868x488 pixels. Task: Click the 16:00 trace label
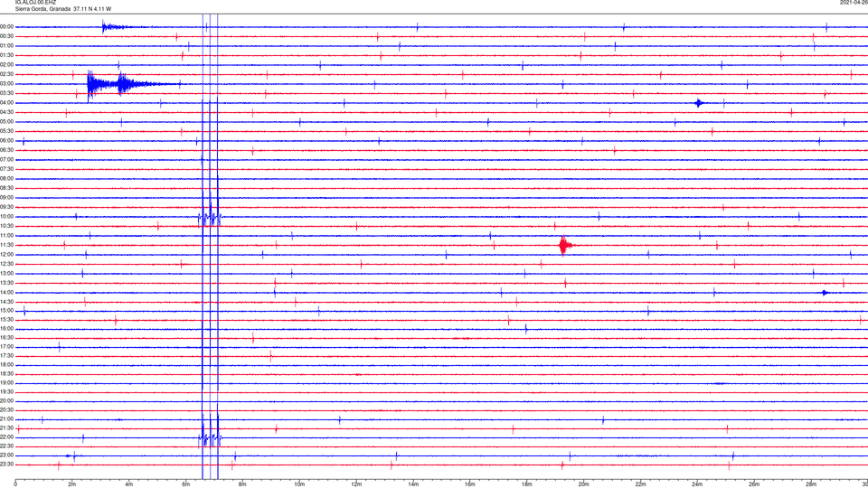point(7,329)
